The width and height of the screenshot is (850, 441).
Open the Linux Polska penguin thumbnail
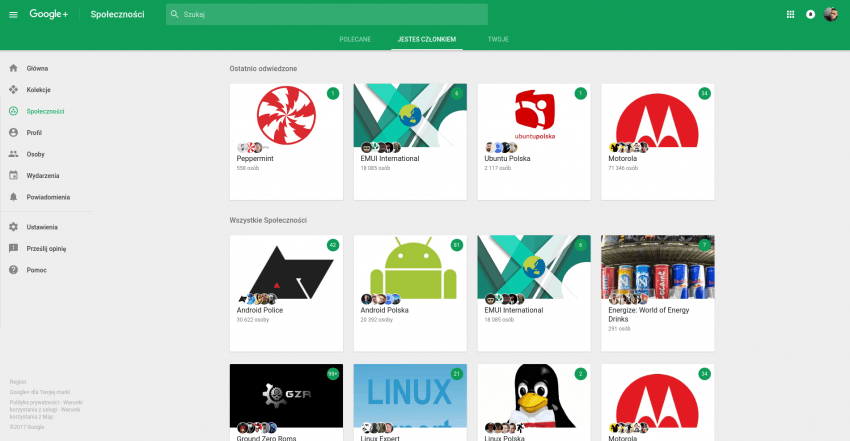(534, 395)
